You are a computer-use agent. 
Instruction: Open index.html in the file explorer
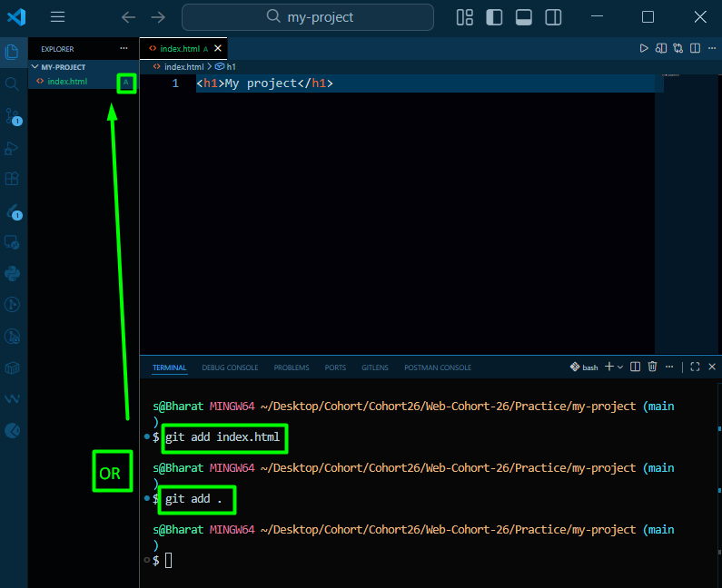67,82
